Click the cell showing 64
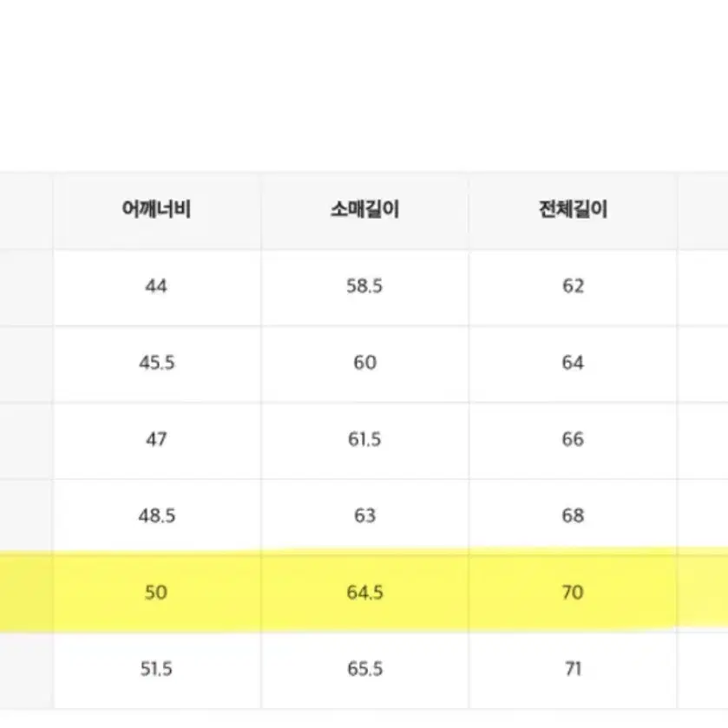Image resolution: width=728 pixels, height=728 pixels. pyautogui.click(x=573, y=363)
